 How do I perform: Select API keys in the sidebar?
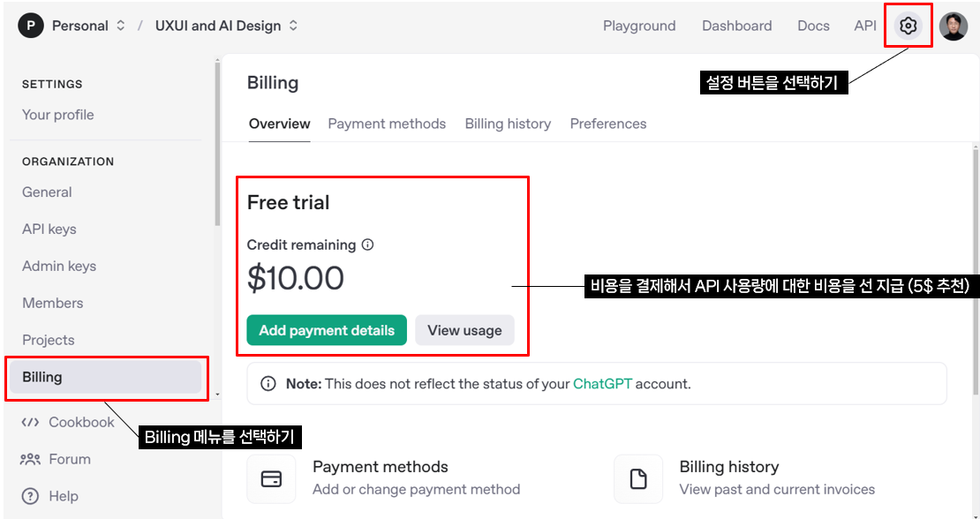pos(49,229)
